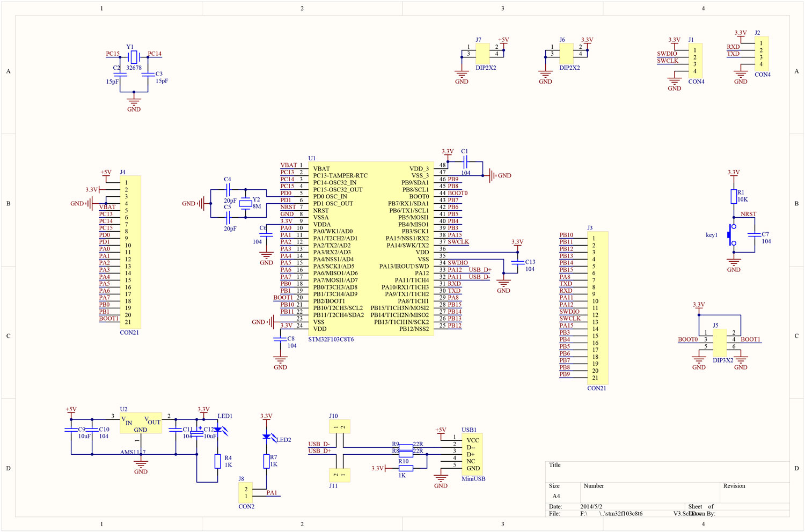Click the PC15 net label beside Y1

[113, 54]
